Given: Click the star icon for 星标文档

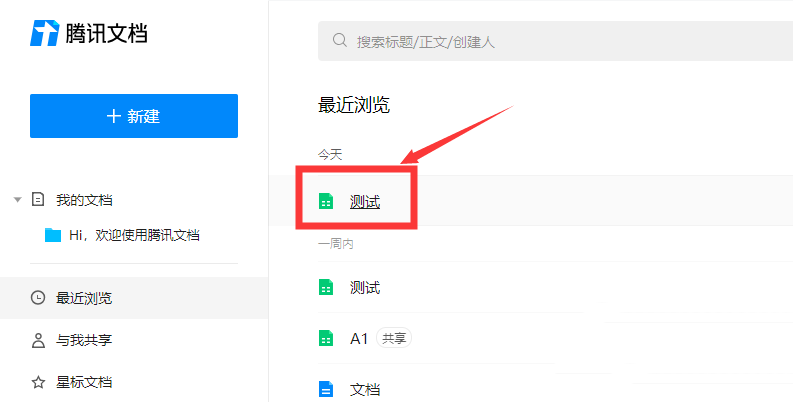Looking at the screenshot, I should coord(38,382).
